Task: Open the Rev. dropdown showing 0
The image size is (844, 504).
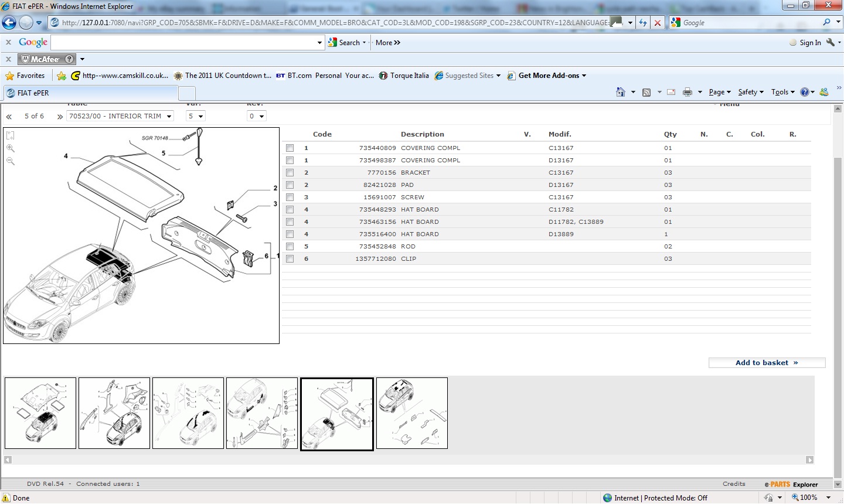Action: 257,116
